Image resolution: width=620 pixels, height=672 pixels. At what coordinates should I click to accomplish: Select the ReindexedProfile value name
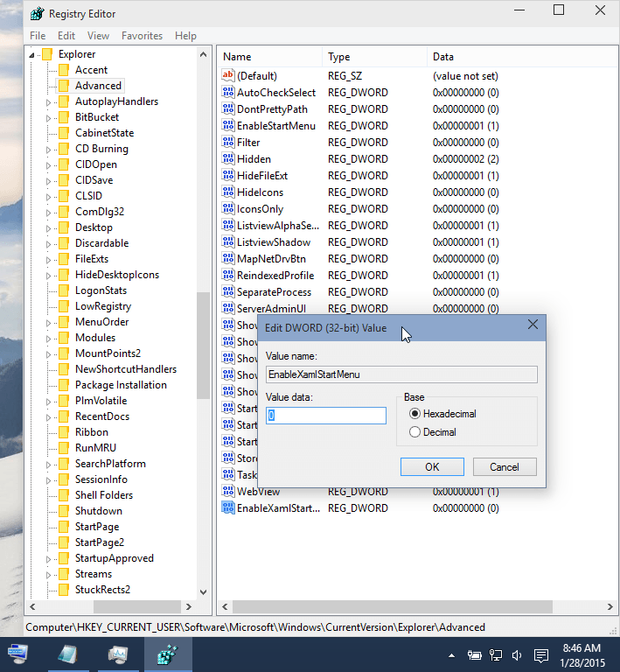point(275,276)
